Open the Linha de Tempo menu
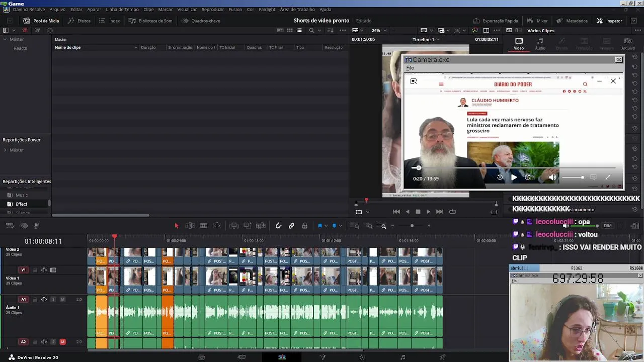 pyautogui.click(x=122, y=10)
